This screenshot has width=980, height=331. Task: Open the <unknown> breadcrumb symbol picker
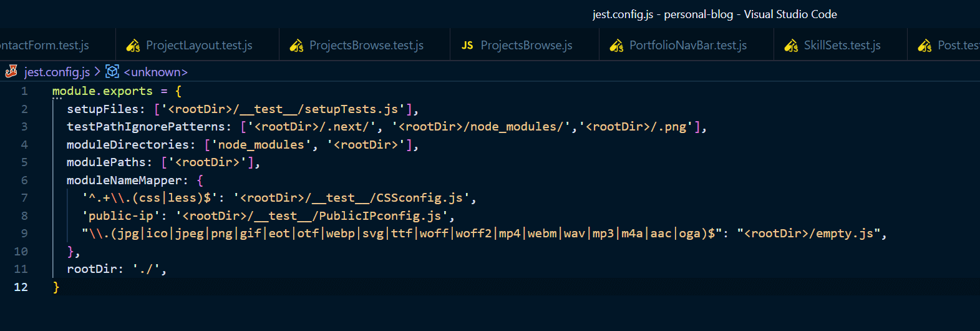(155, 72)
